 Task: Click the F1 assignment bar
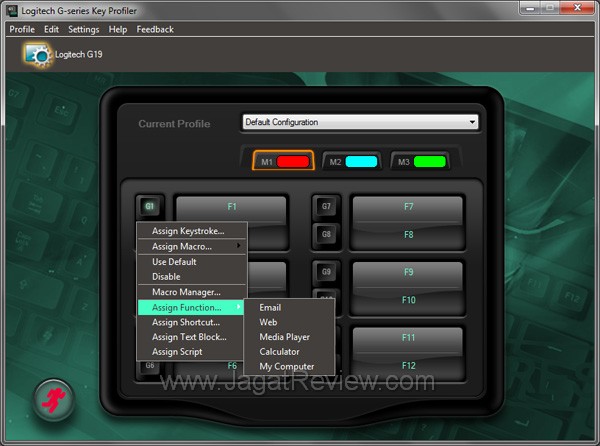click(x=231, y=208)
